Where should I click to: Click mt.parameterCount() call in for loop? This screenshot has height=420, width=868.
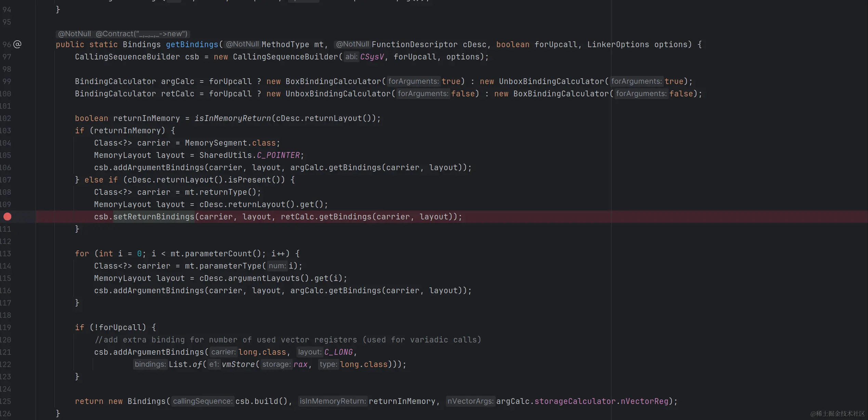click(216, 254)
